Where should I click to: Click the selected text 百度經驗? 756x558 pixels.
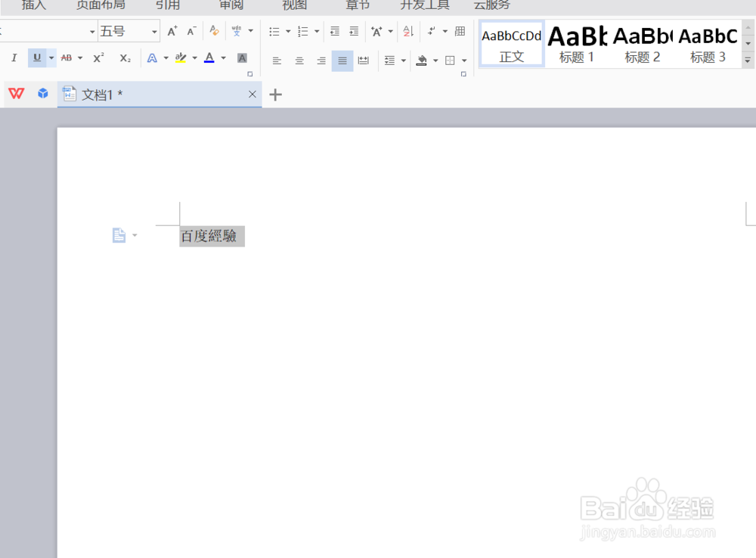(209, 236)
